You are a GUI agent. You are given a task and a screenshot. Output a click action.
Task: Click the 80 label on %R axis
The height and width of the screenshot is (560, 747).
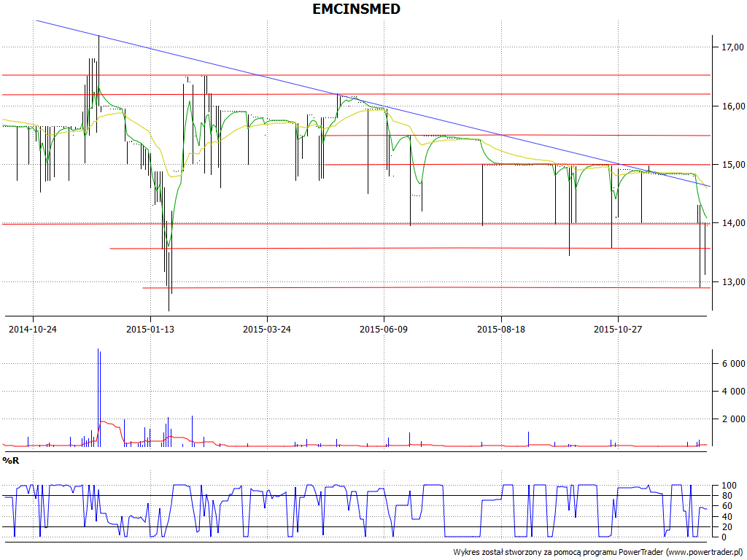(x=727, y=496)
